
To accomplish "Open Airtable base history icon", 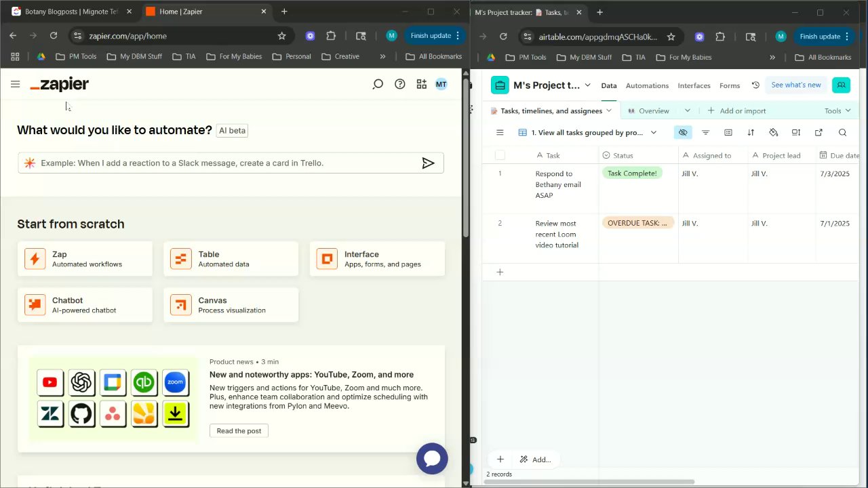I will click(755, 85).
